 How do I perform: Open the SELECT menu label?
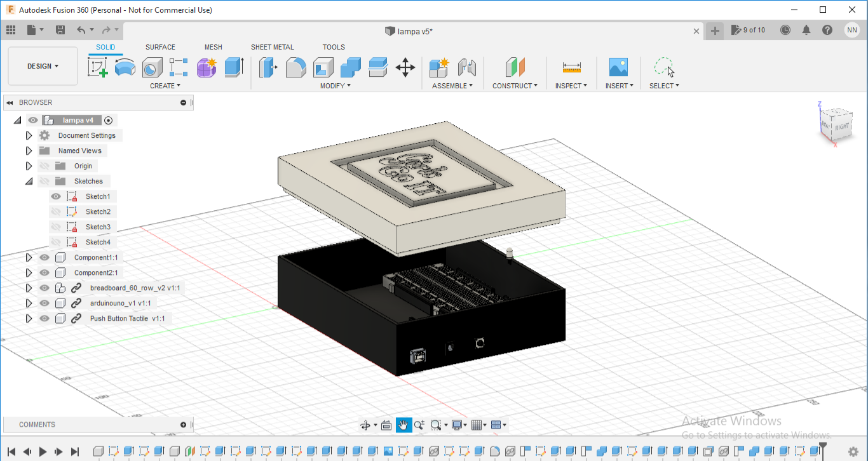tap(664, 86)
